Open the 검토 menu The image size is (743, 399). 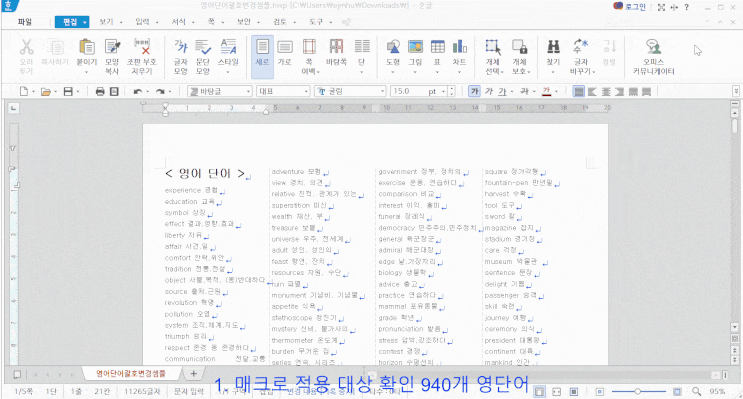click(x=280, y=22)
